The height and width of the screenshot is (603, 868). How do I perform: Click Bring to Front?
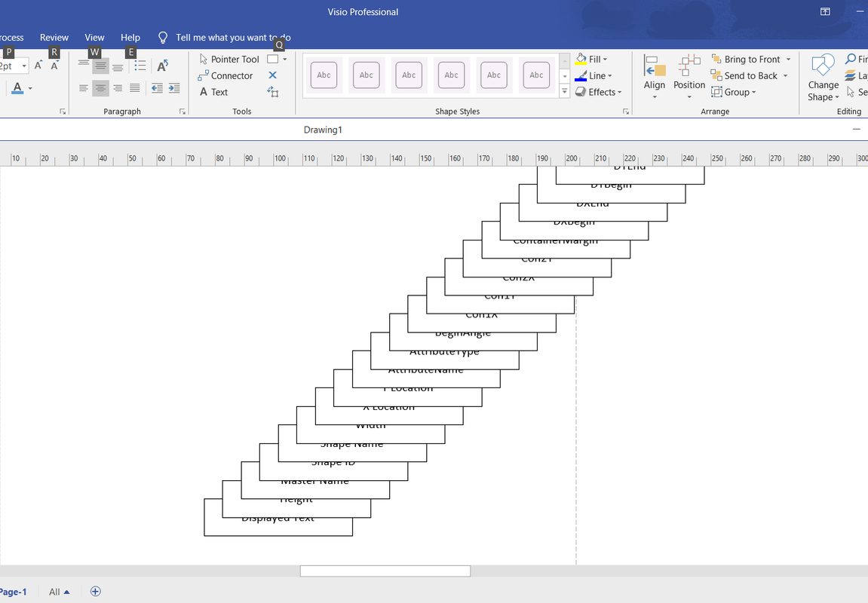[x=747, y=60]
